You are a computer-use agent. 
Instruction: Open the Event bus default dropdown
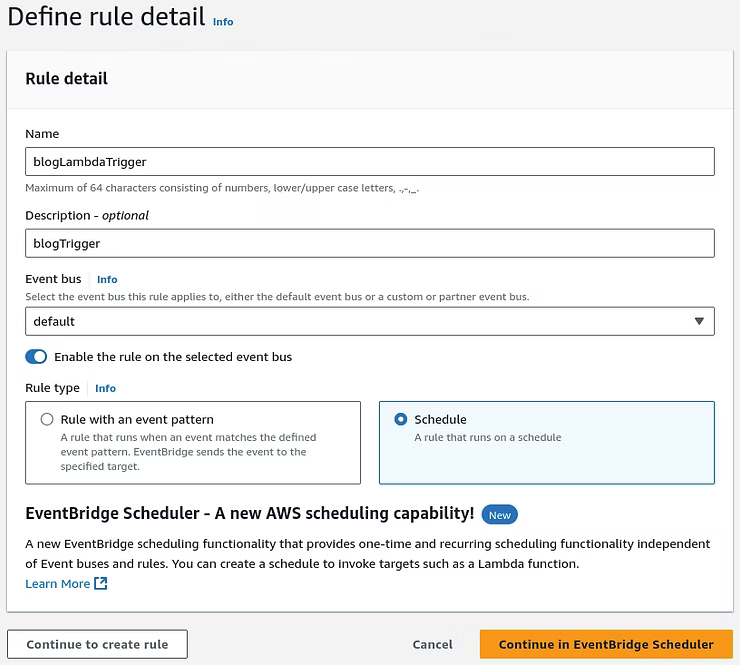click(370, 321)
